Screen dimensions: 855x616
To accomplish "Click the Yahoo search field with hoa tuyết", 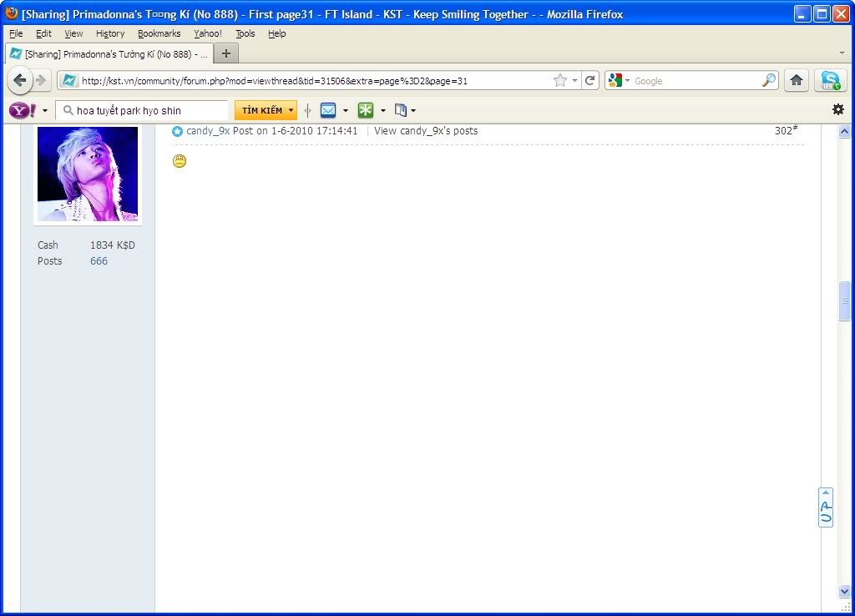I will [x=142, y=110].
